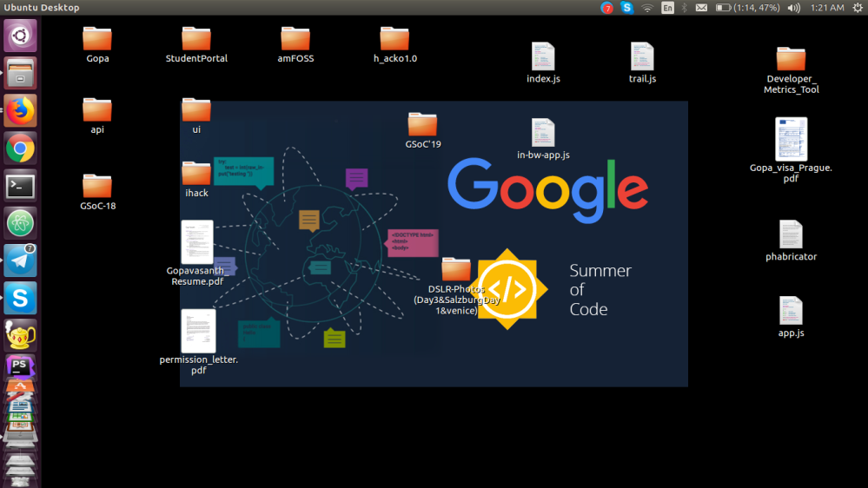The height and width of the screenshot is (488, 868).
Task: Open Ubuntu Dash search in launcher
Action: 21,36
